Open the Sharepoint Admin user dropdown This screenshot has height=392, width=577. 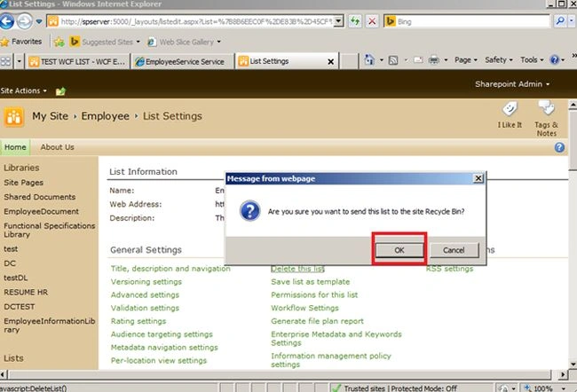(512, 84)
